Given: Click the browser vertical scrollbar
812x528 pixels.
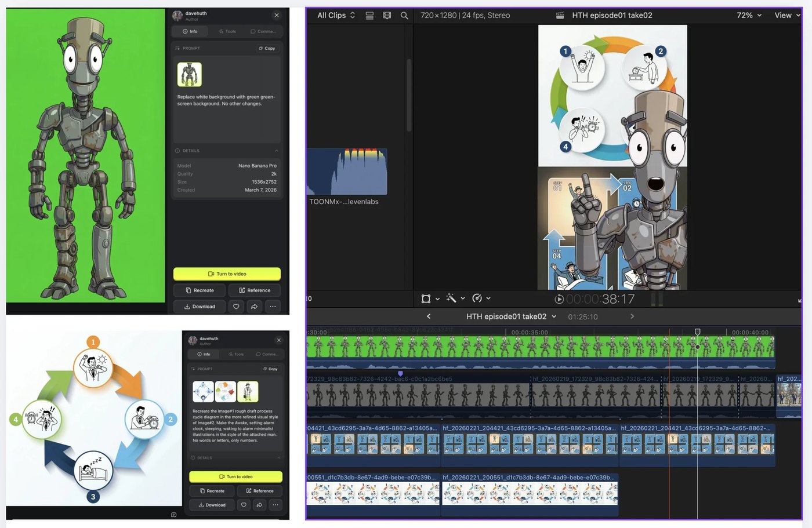Looking at the screenshot, I should pos(409,94).
